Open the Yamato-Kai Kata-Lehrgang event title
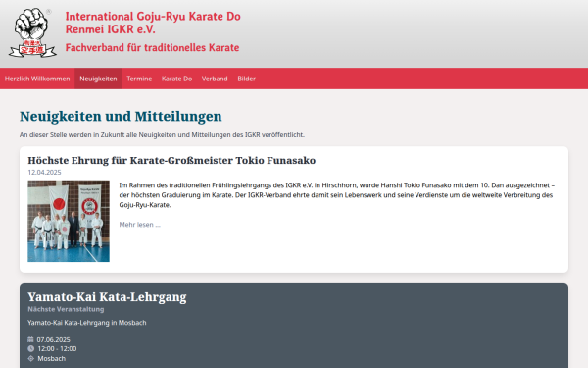The image size is (588, 368). (x=107, y=297)
